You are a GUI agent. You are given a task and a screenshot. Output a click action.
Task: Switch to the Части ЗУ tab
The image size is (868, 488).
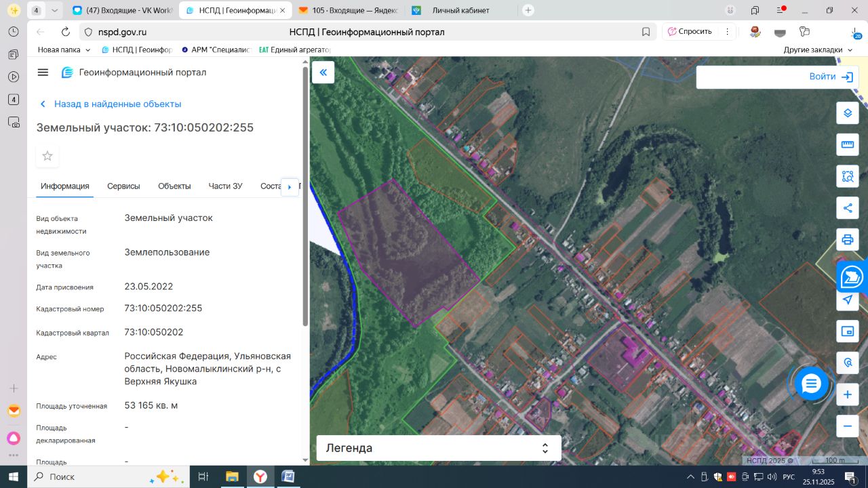(226, 186)
